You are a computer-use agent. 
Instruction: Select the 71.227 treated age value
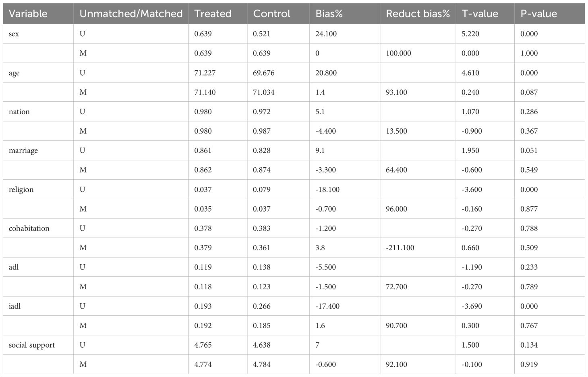[x=205, y=73]
